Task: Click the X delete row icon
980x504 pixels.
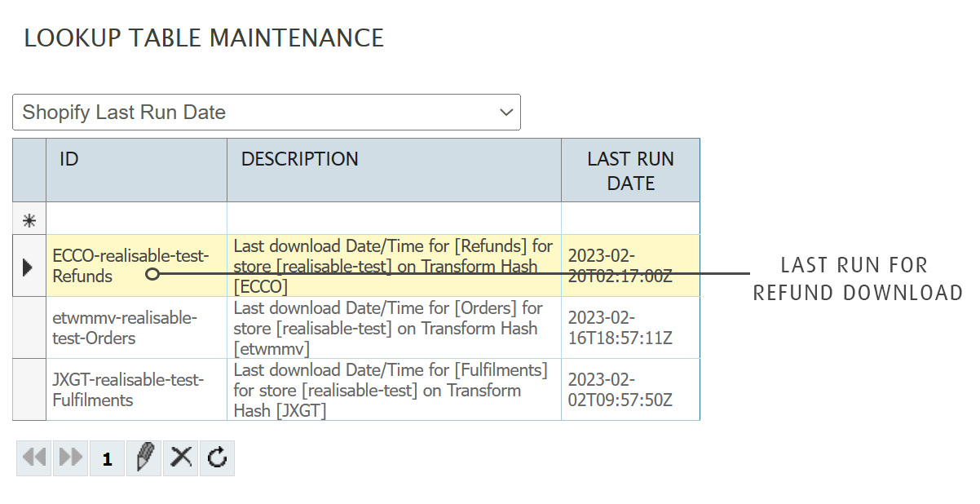Action: pyautogui.click(x=180, y=458)
